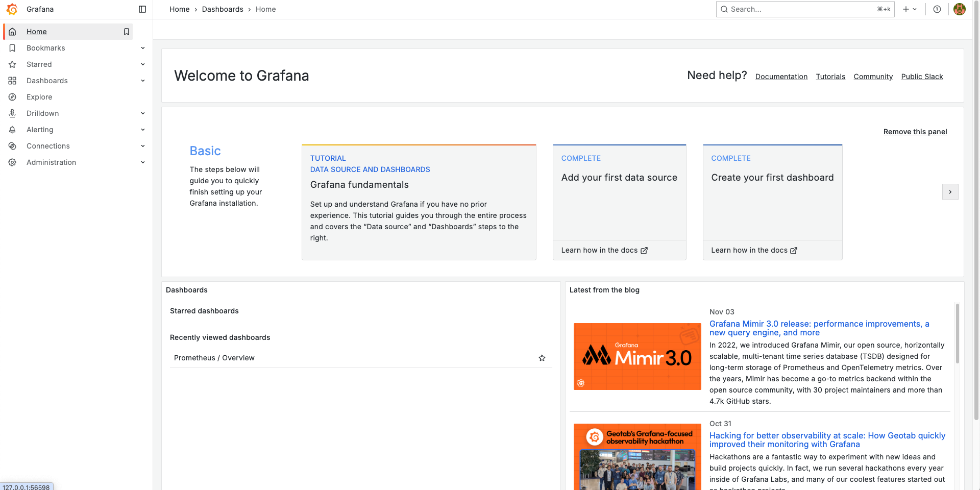Open the Grafana Mimir 3.0 release article
Screen dimensions: 980x490
pos(819,328)
